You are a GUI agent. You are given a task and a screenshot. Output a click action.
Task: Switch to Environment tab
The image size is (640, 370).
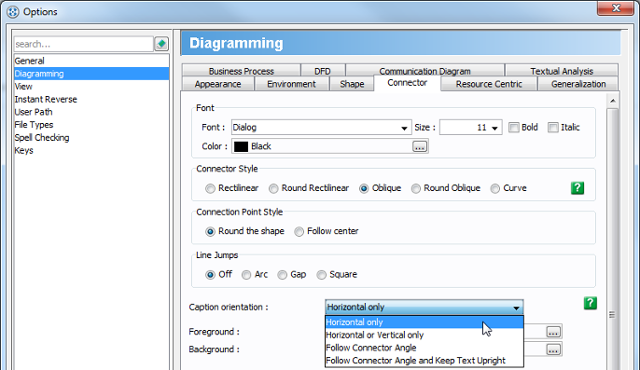point(291,84)
